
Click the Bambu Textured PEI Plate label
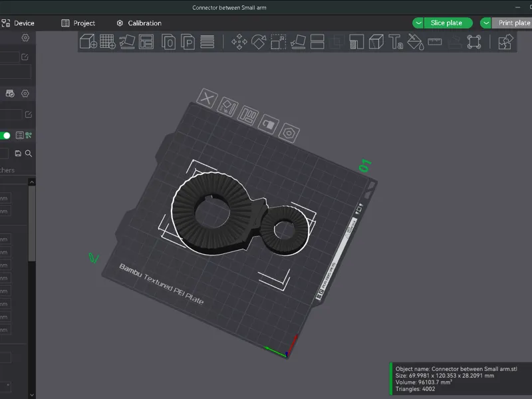162,284
